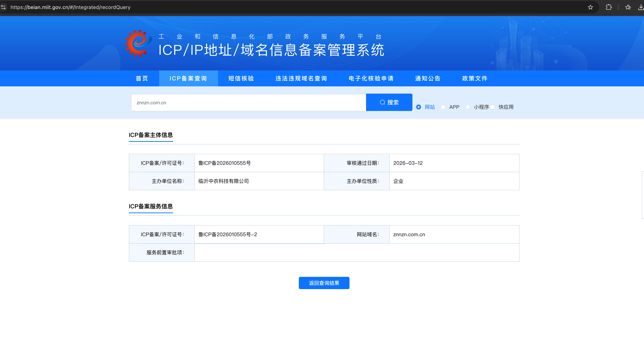Viewport: 644px width, 339px height.
Task: Click the MIIT red gear logo
Action: pyautogui.click(x=138, y=44)
